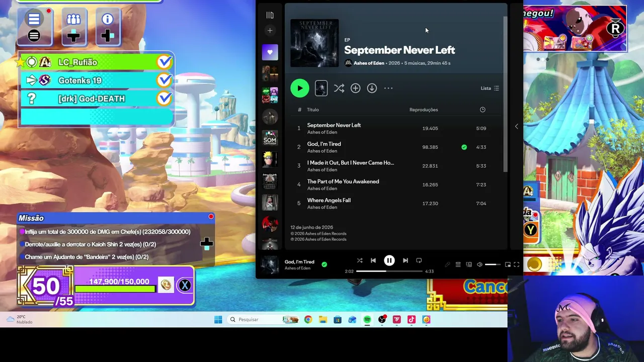
Task: Toggle repeat mode in player
Action: point(419,260)
